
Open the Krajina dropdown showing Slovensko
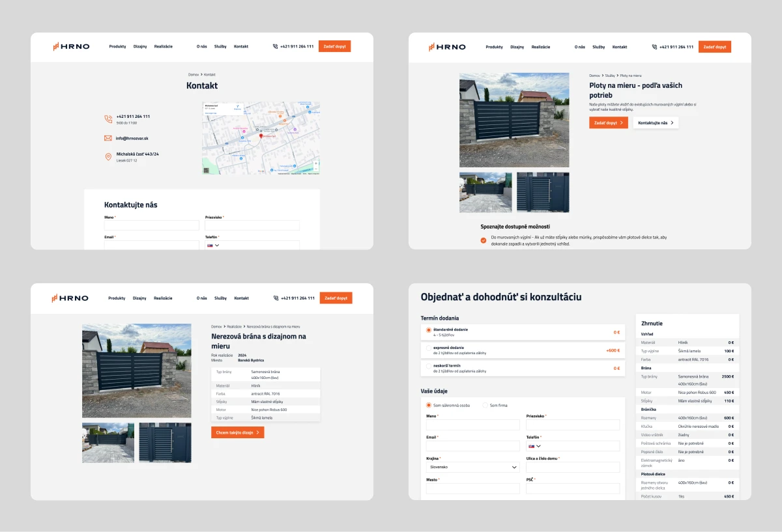(x=472, y=467)
